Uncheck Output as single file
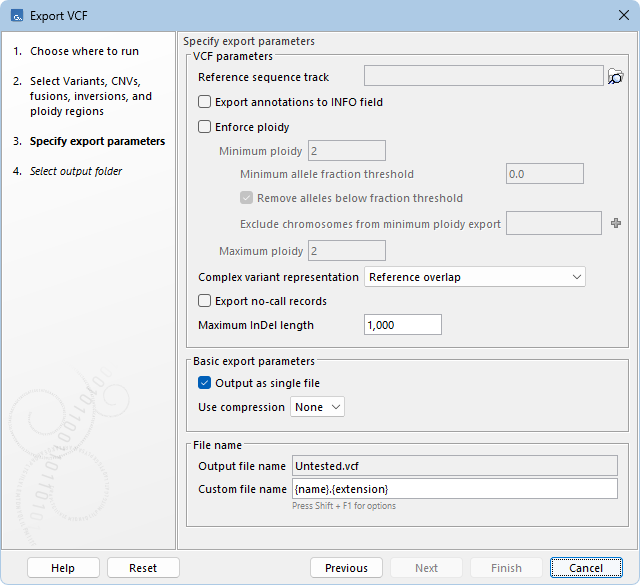This screenshot has height=585, width=640. 205,383
